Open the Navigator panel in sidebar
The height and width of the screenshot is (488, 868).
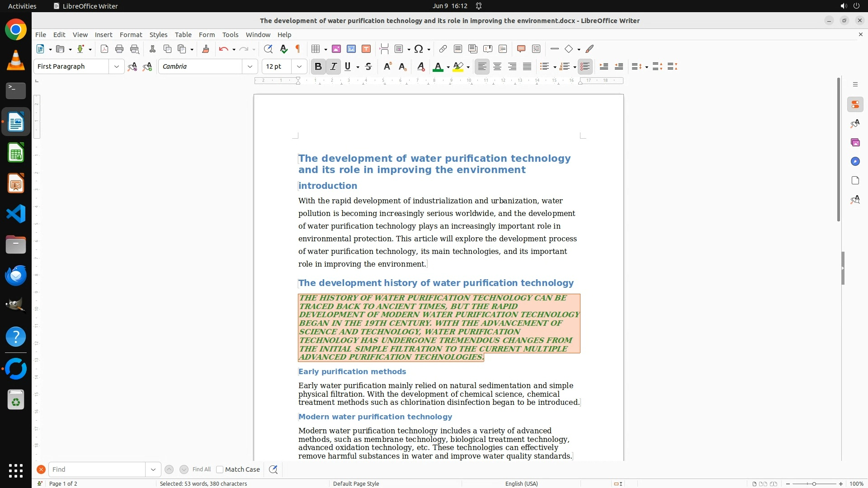855,161
